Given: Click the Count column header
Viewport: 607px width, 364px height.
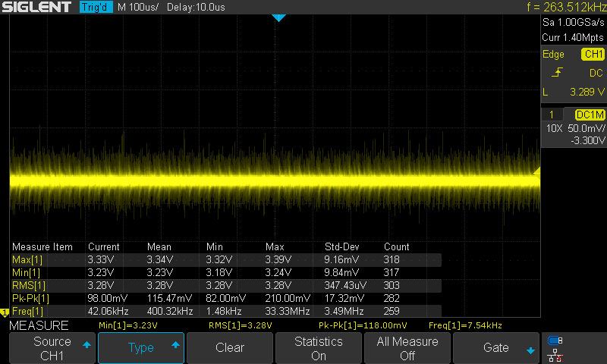Looking at the screenshot, I should (x=396, y=246).
